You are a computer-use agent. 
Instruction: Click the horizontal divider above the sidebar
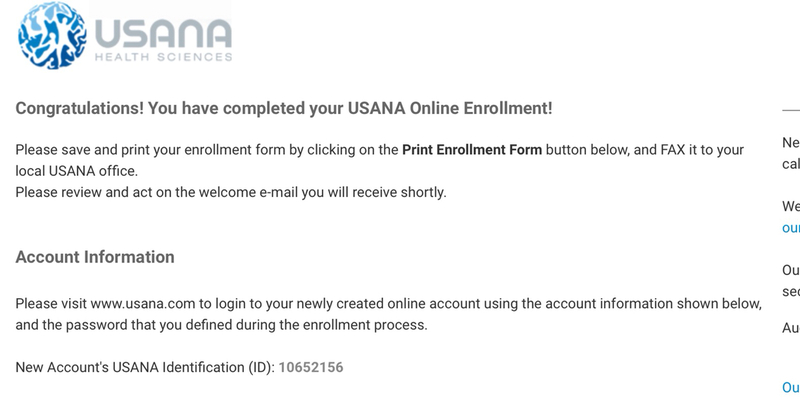[x=790, y=109]
